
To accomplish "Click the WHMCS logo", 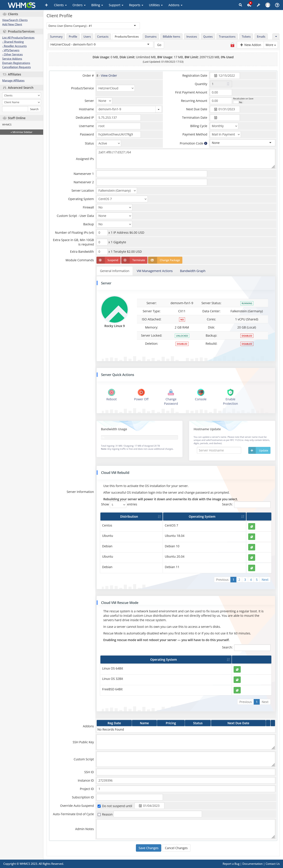I will click(21, 5).
